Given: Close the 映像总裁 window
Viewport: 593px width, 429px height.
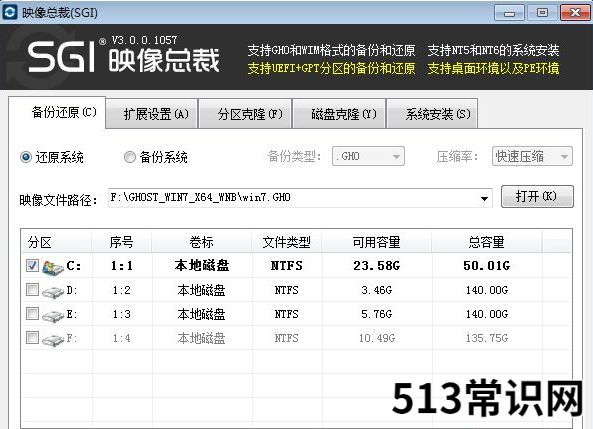Looking at the screenshot, I should pyautogui.click(x=575, y=13).
